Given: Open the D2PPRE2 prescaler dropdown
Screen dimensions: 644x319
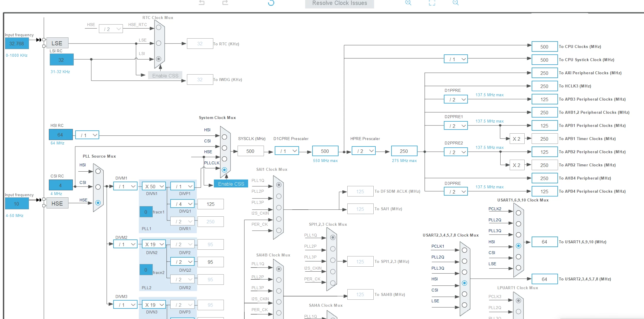Looking at the screenshot, I should tap(456, 152).
